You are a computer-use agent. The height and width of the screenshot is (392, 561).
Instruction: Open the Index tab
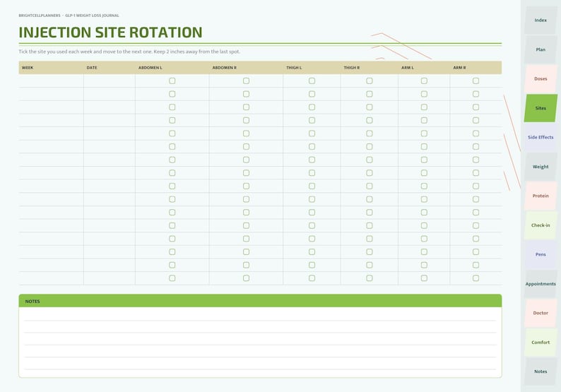[x=541, y=20]
